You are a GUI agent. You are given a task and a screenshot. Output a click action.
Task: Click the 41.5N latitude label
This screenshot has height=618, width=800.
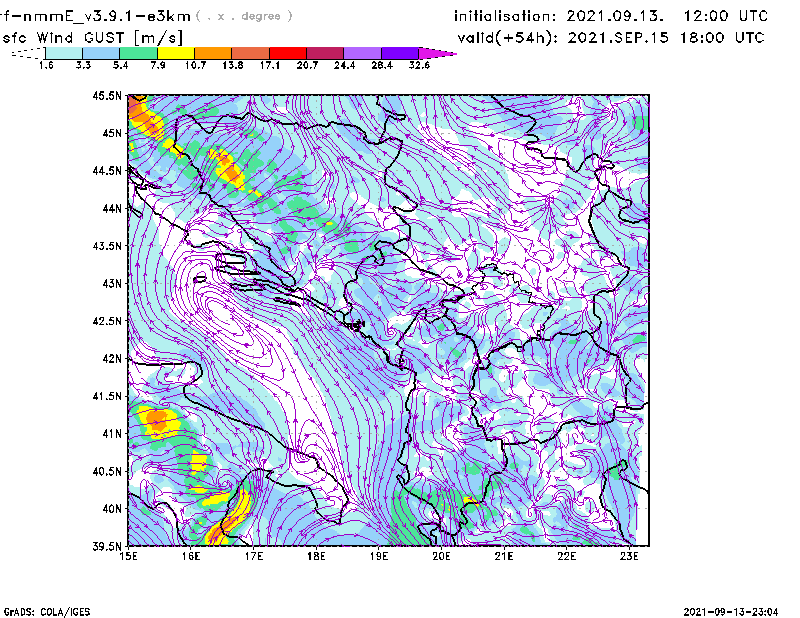point(107,396)
